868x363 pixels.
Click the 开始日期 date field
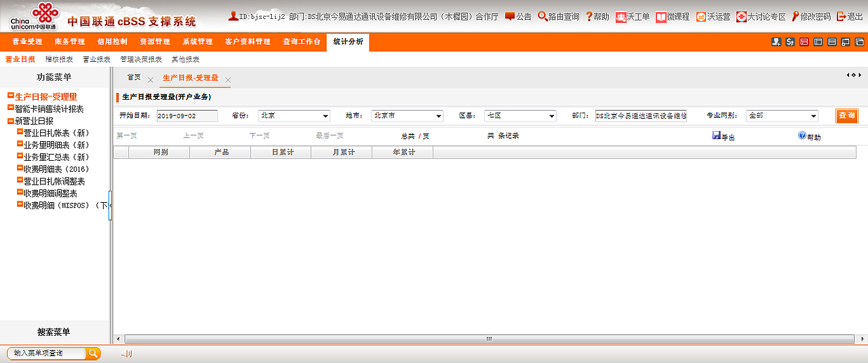coord(187,116)
